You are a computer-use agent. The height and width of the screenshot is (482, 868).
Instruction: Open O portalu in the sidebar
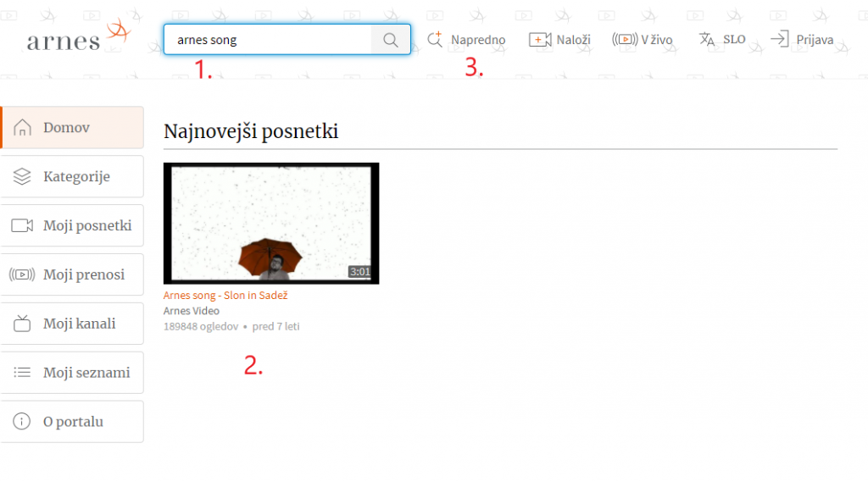point(73,421)
